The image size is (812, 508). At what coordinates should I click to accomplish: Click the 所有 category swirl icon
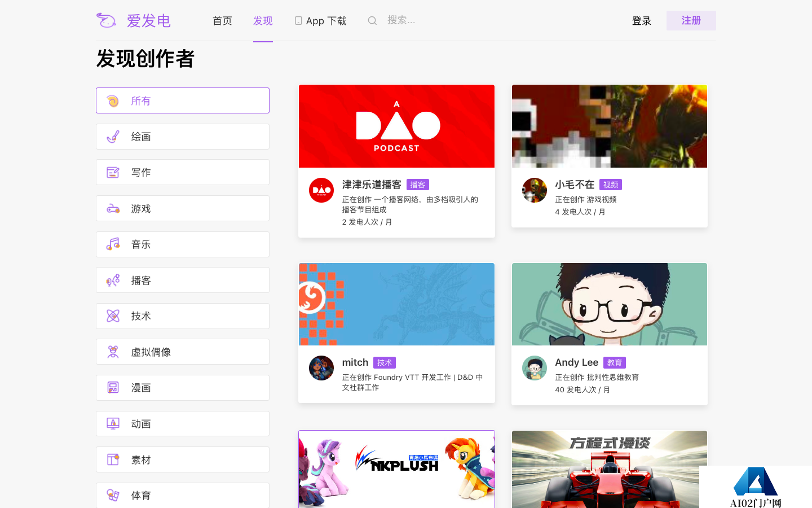coord(113,101)
